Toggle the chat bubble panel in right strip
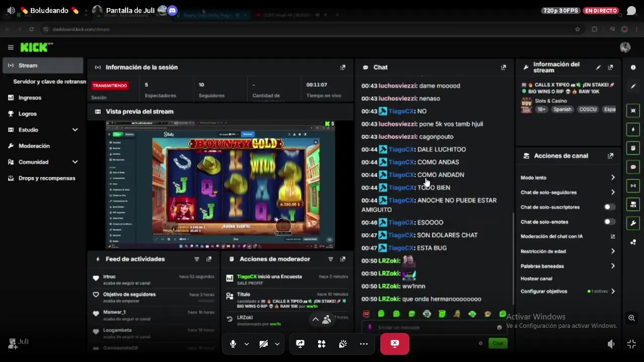Image resolution: width=644 pixels, height=362 pixels. 633,167
